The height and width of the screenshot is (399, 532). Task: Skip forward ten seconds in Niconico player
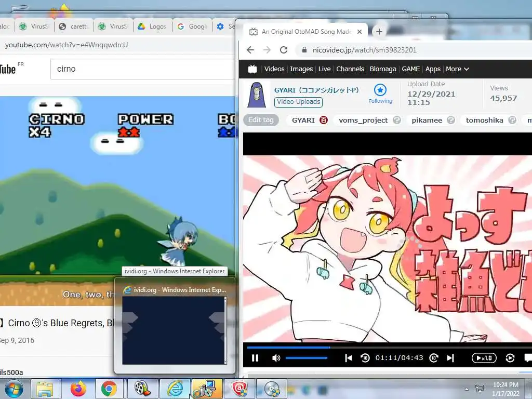(x=434, y=358)
